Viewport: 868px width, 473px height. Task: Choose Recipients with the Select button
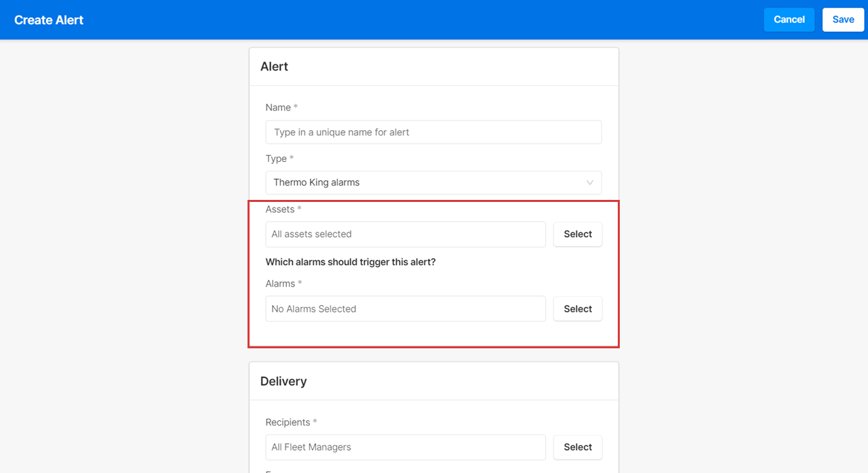[x=577, y=447]
